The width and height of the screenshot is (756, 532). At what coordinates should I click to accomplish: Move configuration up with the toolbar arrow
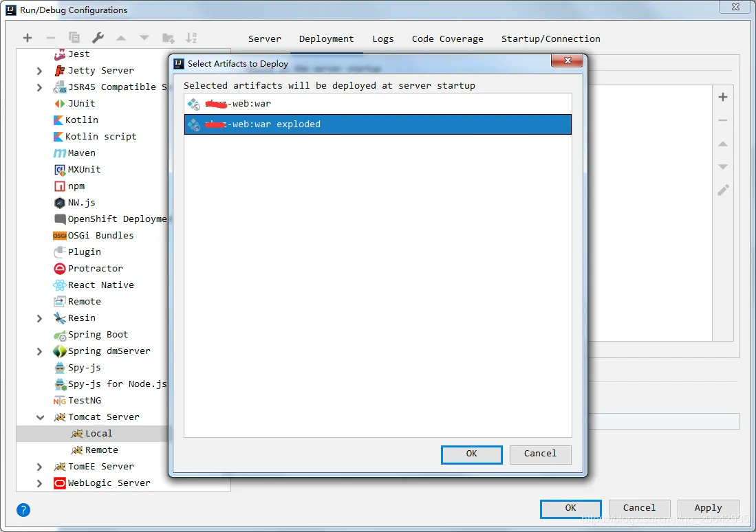coord(121,38)
